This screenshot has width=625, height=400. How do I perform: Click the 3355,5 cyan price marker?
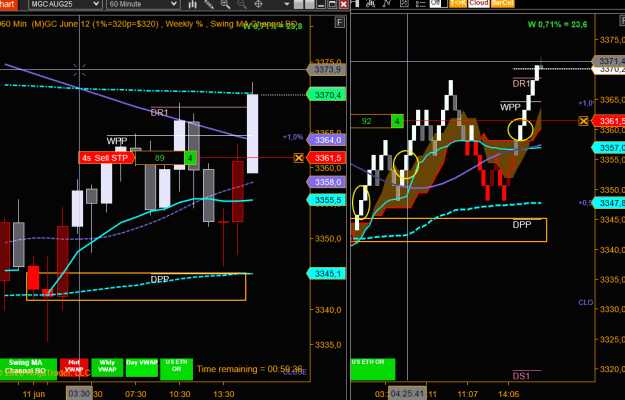click(x=326, y=200)
